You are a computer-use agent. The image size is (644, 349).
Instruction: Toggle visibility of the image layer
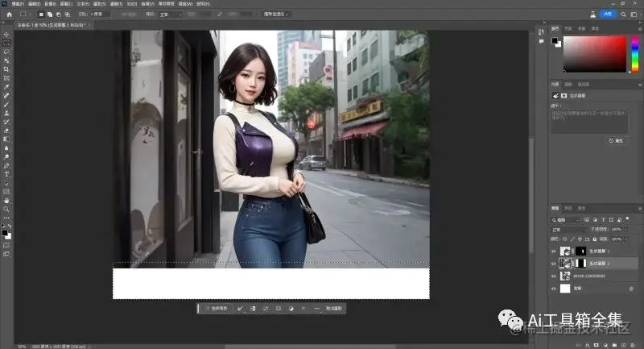(553, 276)
